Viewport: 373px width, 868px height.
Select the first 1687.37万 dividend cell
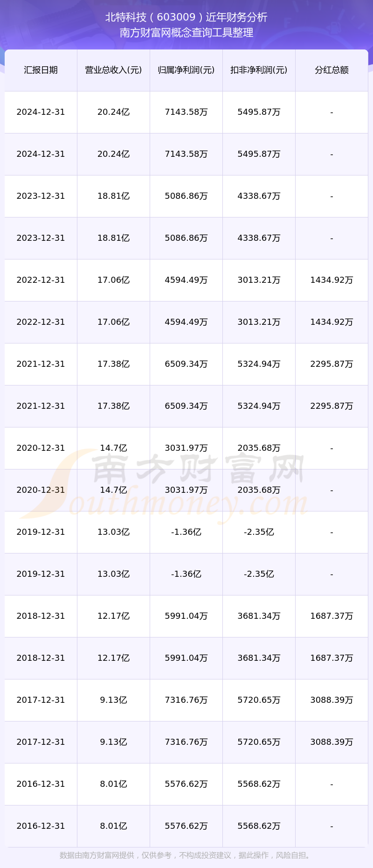pyautogui.click(x=332, y=616)
